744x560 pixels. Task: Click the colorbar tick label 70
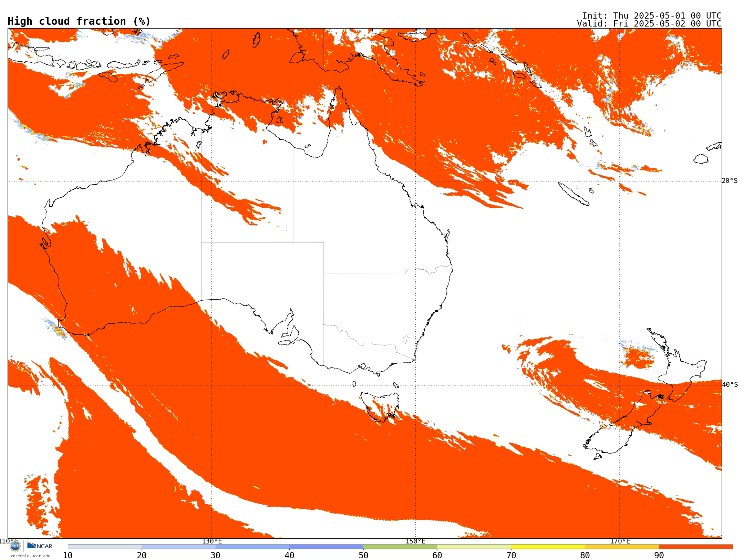click(x=511, y=556)
